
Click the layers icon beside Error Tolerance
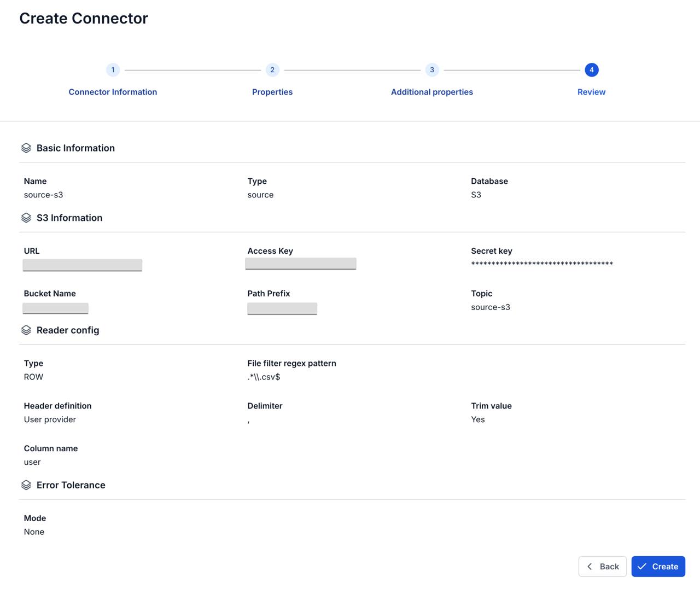pyautogui.click(x=26, y=485)
